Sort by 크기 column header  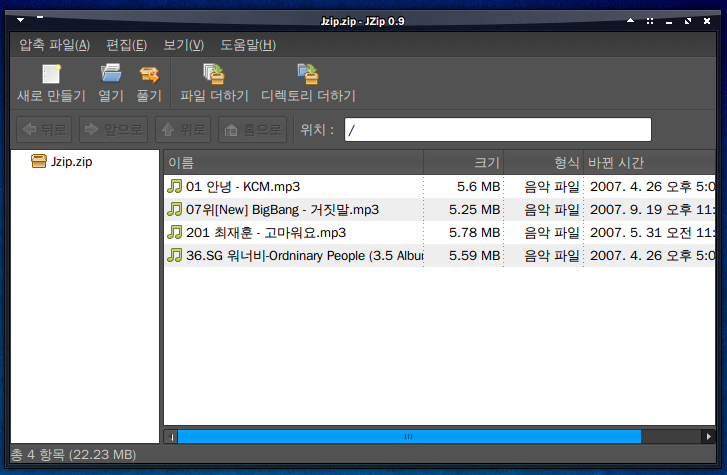464,162
